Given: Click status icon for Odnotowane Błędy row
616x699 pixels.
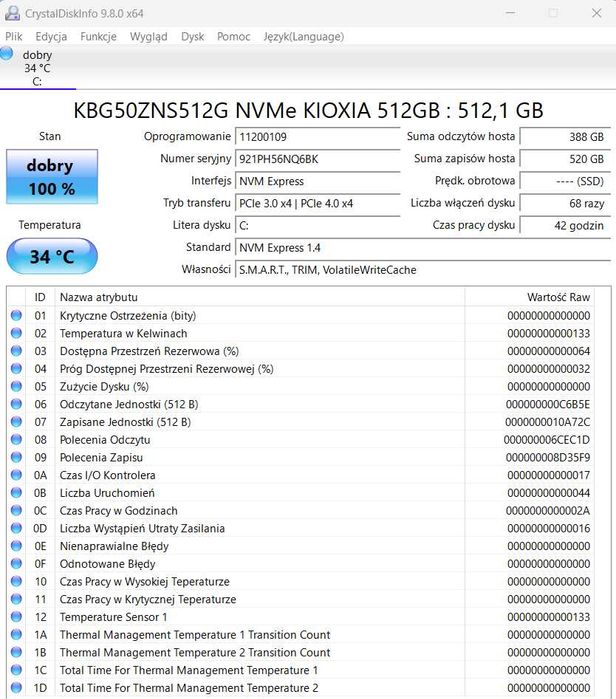Looking at the screenshot, I should [x=16, y=563].
